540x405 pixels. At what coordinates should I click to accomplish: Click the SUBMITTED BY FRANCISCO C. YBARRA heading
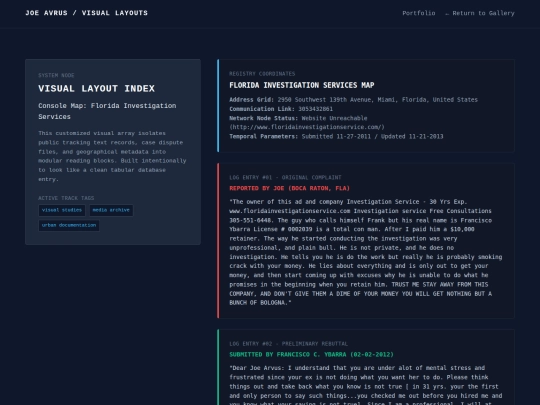click(311, 354)
